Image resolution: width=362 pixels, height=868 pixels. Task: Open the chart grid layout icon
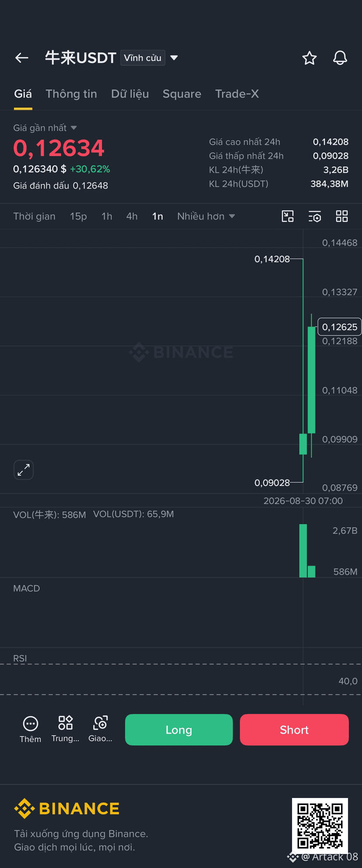(x=342, y=216)
